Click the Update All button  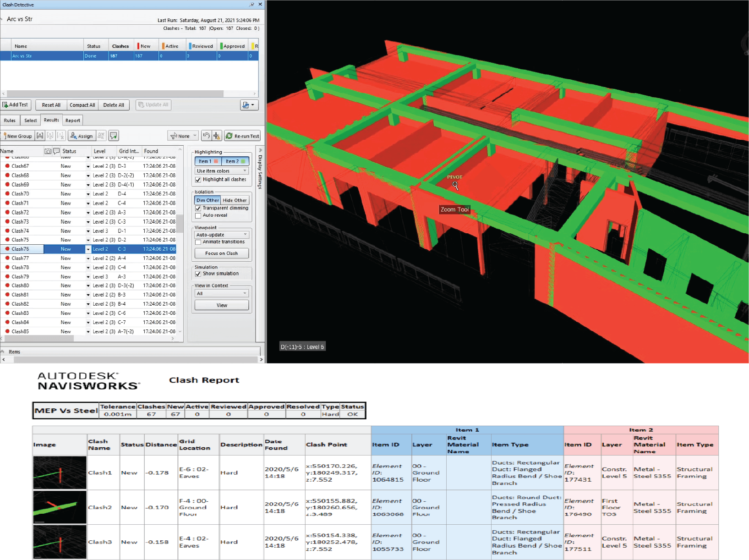point(153,105)
